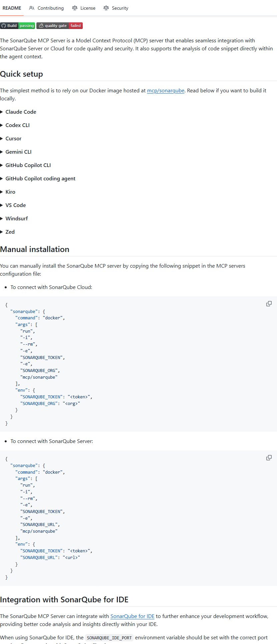Expand the Claude Code setup section

click(21, 112)
